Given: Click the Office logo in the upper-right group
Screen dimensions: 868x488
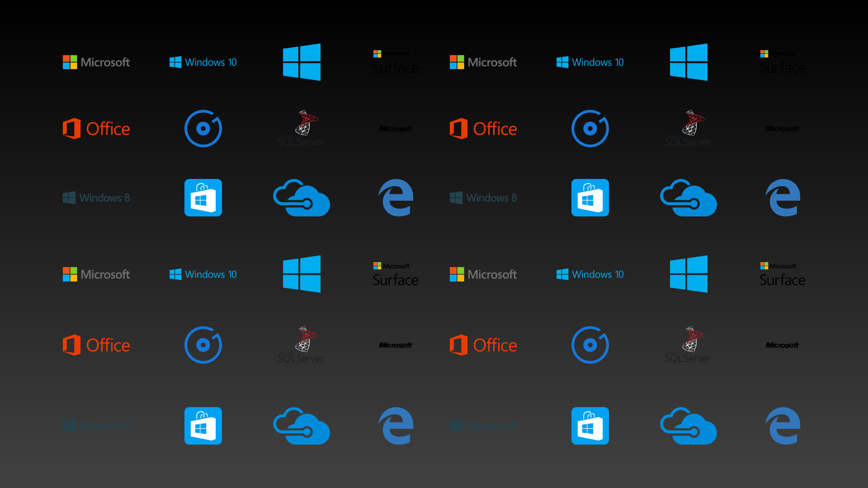Looking at the screenshot, I should click(483, 129).
